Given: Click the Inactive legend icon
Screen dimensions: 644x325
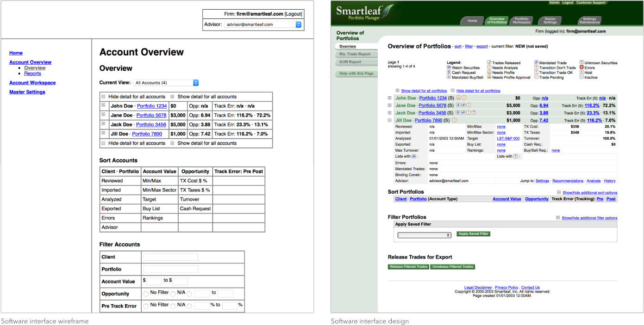Looking at the screenshot, I should pos(581,77).
